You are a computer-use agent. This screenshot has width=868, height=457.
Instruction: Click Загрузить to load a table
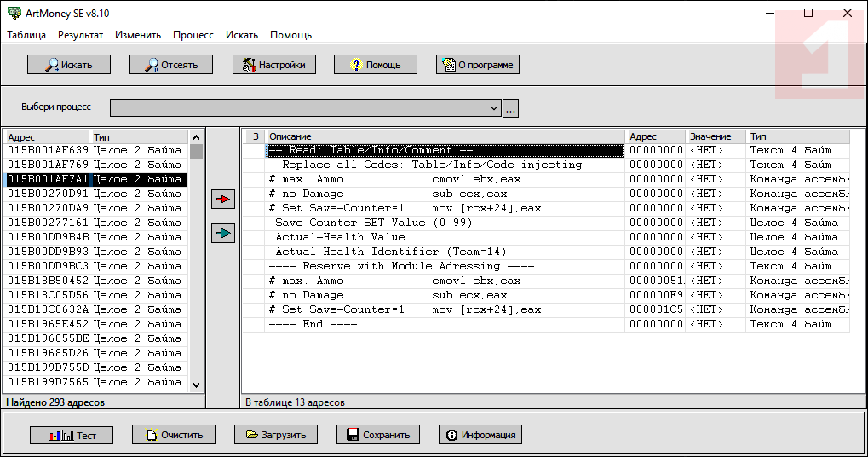pos(276,435)
